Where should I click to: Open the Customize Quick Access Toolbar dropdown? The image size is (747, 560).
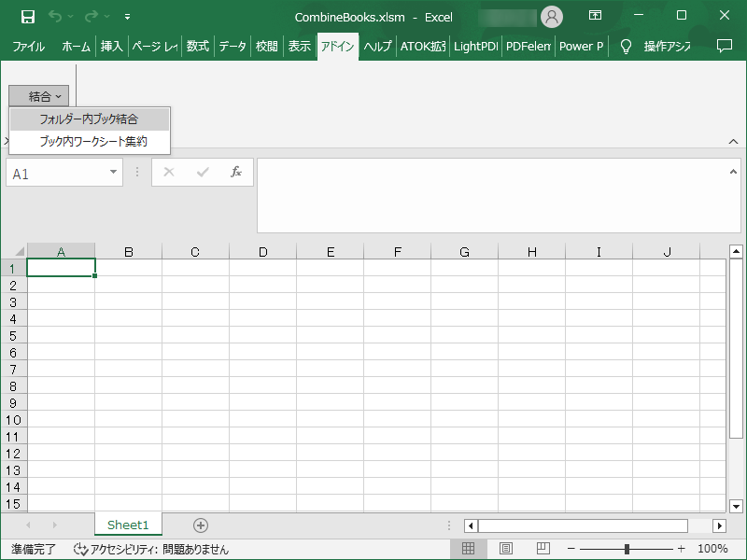click(x=127, y=17)
